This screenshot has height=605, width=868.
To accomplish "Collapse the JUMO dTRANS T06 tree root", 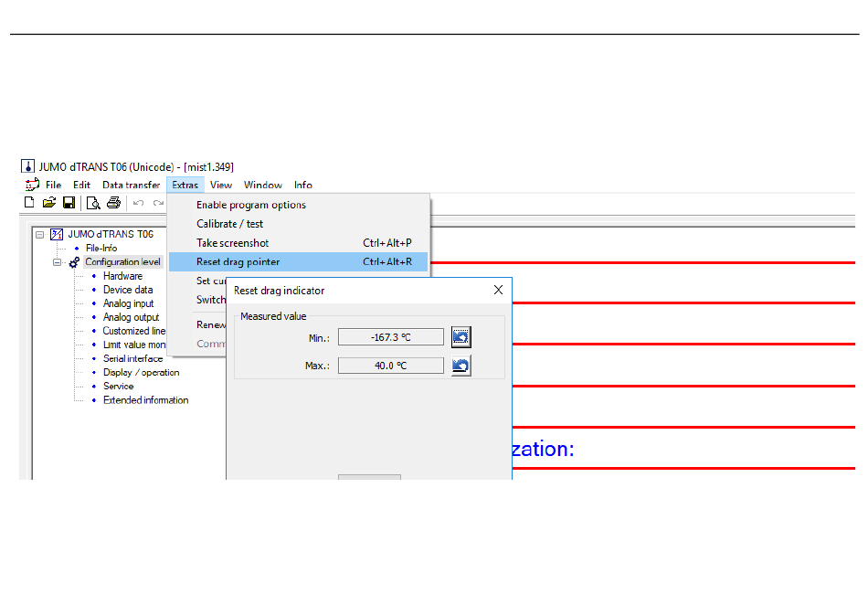I will tap(40, 235).
